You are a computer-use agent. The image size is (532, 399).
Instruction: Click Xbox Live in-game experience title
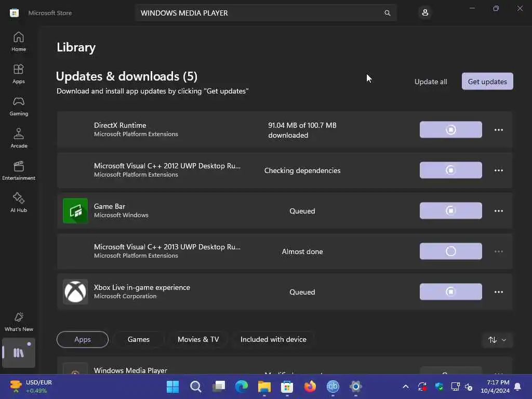[x=142, y=287]
